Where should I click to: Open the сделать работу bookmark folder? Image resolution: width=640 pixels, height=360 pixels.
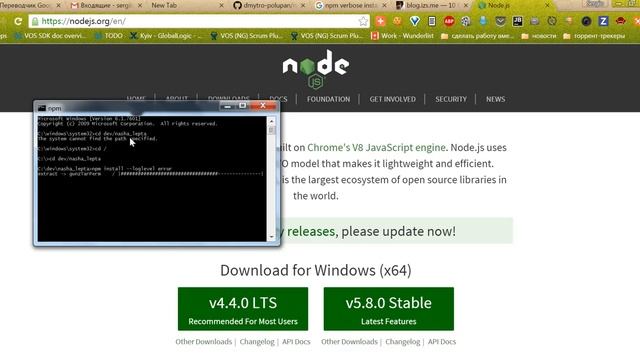pos(477,36)
